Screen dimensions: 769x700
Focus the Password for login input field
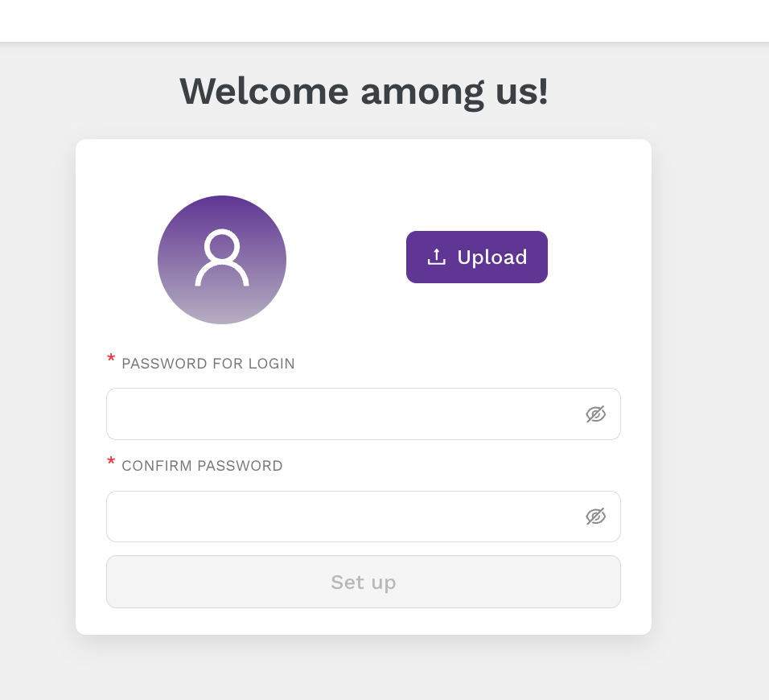pyautogui.click(x=364, y=414)
